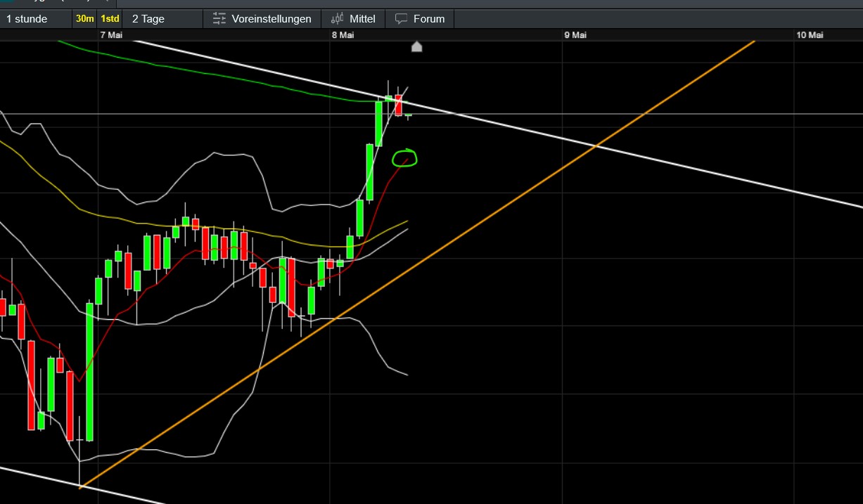The image size is (863, 504).
Task: Click the teal instrument icon in top-left corner
Action: coord(7,3)
